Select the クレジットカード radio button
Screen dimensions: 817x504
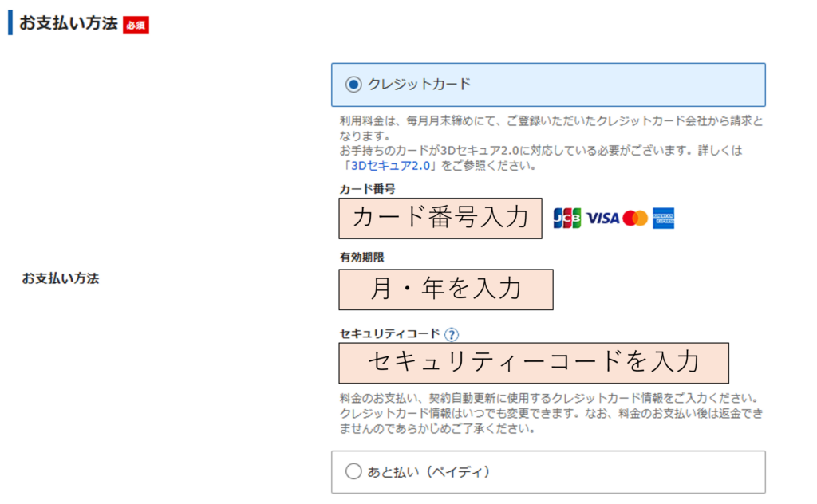click(x=353, y=85)
